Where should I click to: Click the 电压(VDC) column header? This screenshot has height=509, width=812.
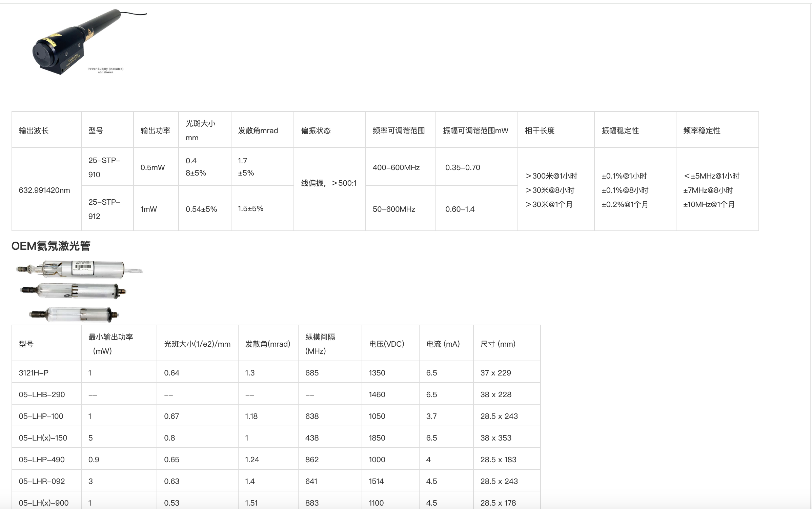[387, 344]
